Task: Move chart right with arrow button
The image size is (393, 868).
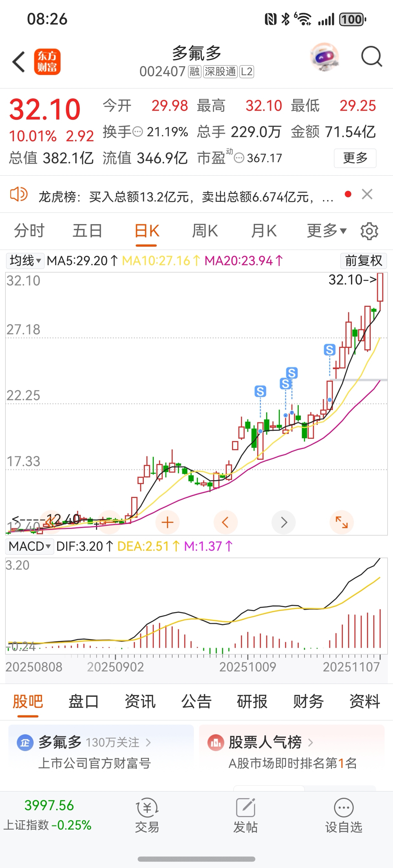Action: coord(284,522)
